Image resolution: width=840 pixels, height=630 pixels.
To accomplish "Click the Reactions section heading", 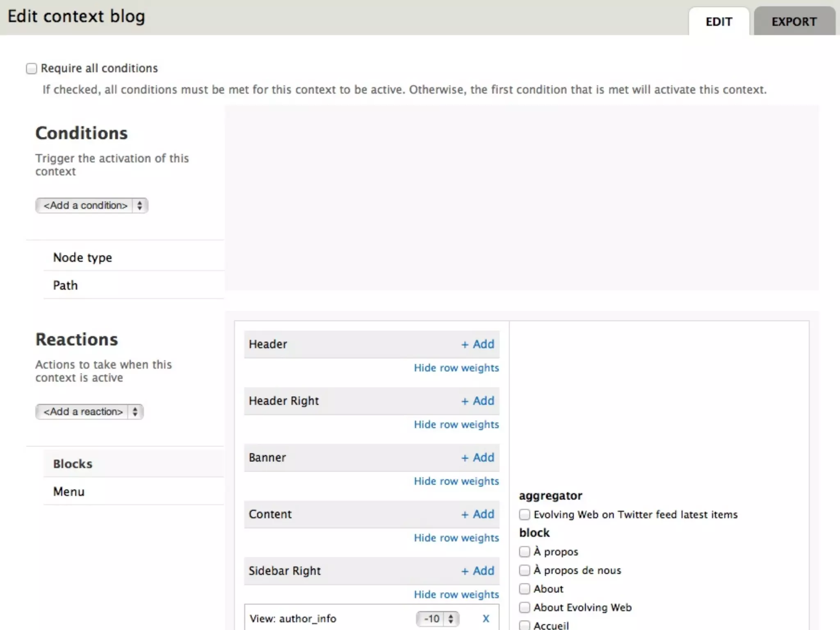I will coord(77,339).
